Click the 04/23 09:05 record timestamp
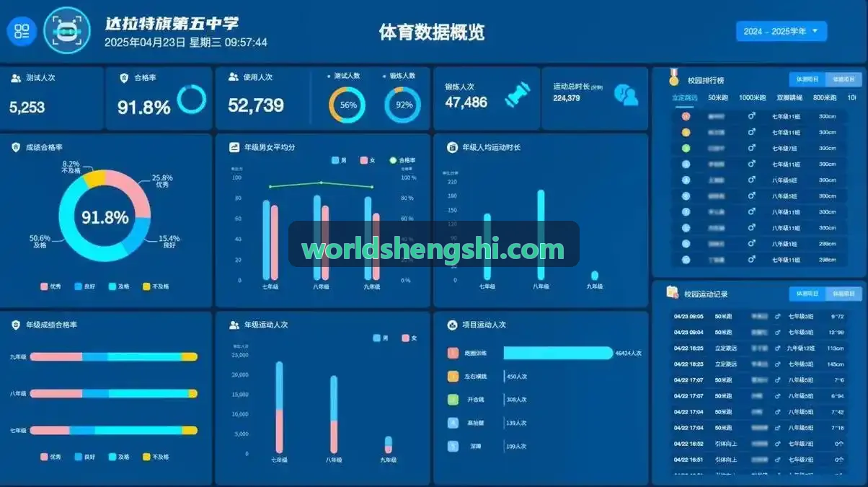 (x=688, y=316)
